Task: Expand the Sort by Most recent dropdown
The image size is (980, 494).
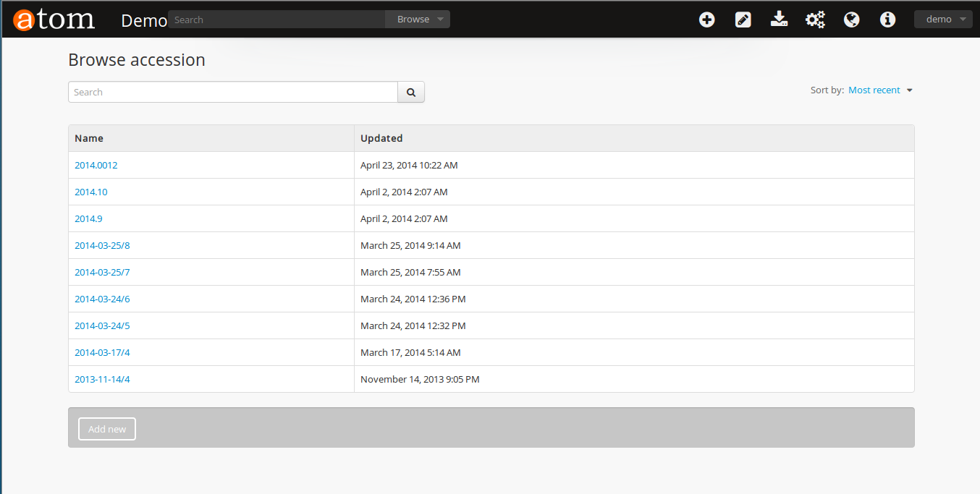Action: click(x=879, y=90)
